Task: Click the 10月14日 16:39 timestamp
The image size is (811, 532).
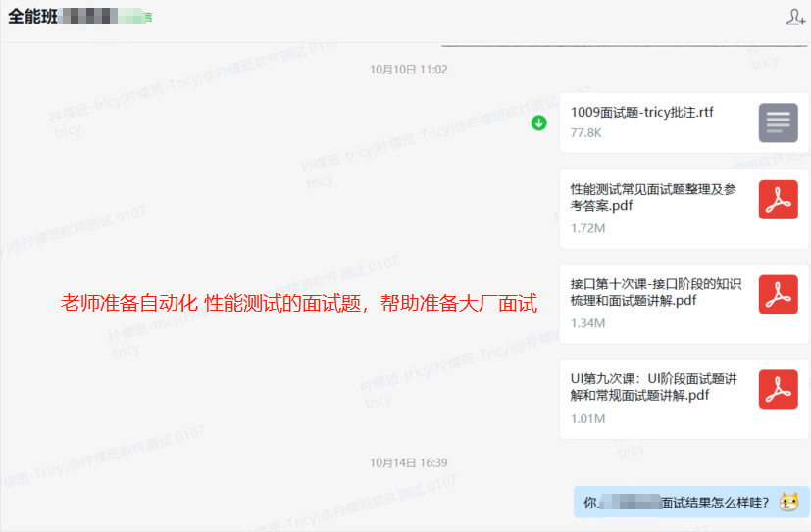Action: (x=408, y=462)
